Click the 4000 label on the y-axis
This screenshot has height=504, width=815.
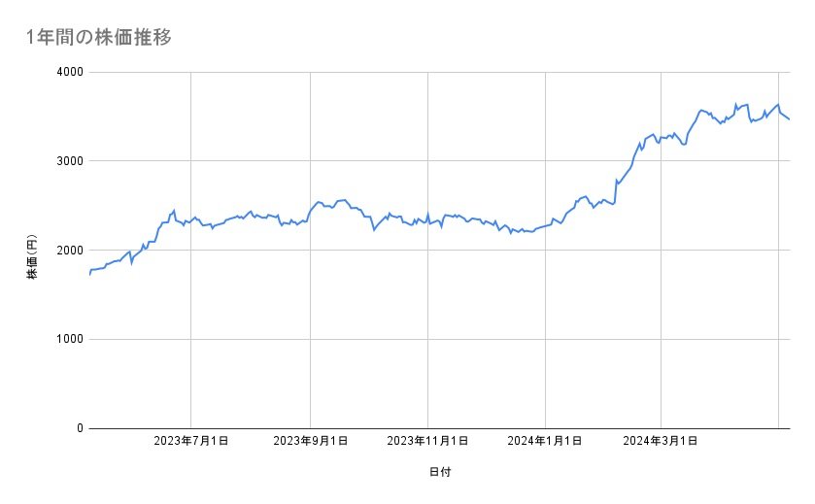[x=69, y=72]
